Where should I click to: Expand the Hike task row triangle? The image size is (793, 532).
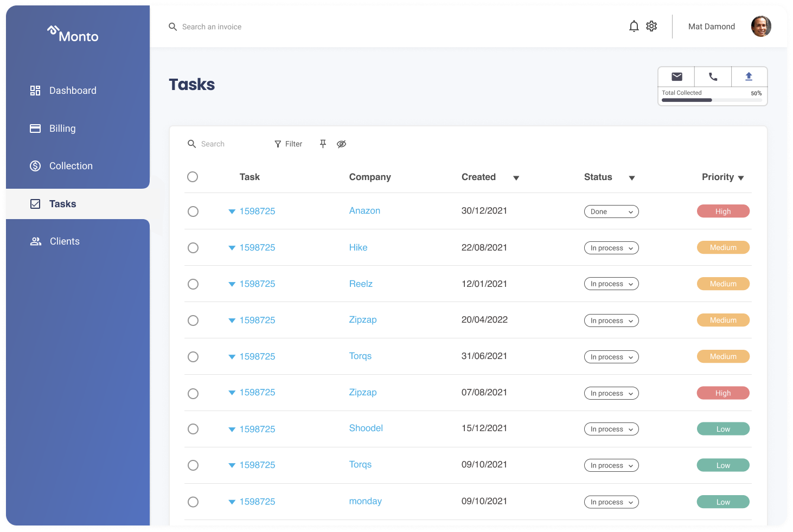(x=232, y=248)
